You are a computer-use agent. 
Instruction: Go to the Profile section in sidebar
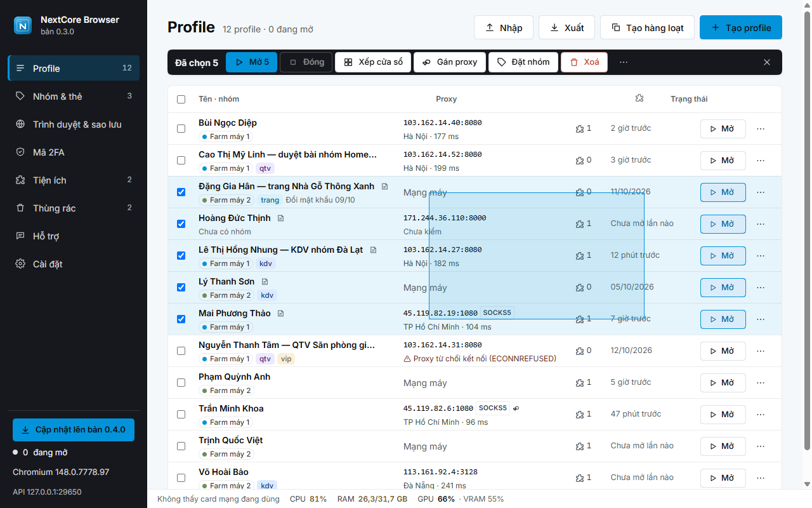coord(74,68)
